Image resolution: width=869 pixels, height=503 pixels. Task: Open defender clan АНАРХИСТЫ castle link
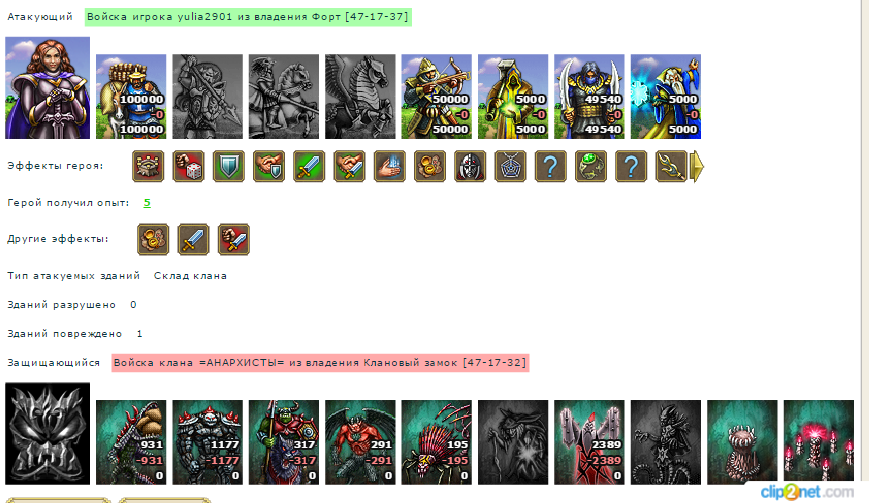click(320, 363)
